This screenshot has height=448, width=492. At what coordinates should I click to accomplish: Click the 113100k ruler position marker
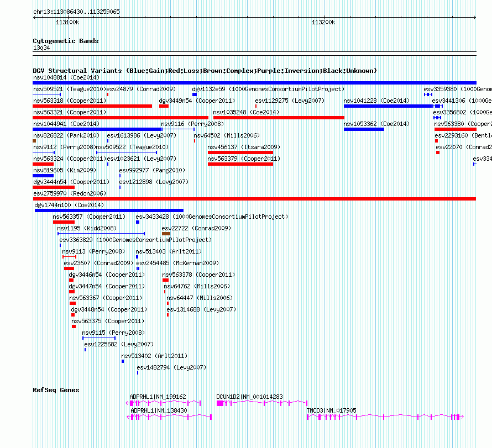pos(67,22)
